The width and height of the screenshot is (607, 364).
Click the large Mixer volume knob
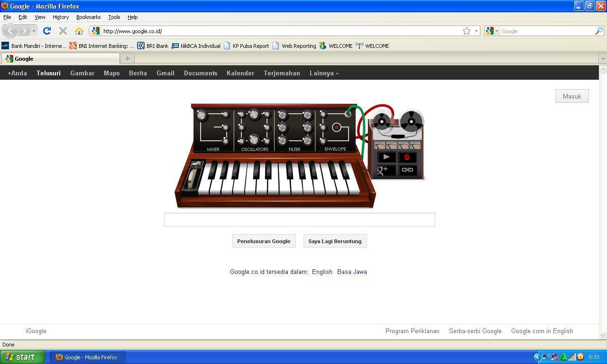(x=202, y=115)
